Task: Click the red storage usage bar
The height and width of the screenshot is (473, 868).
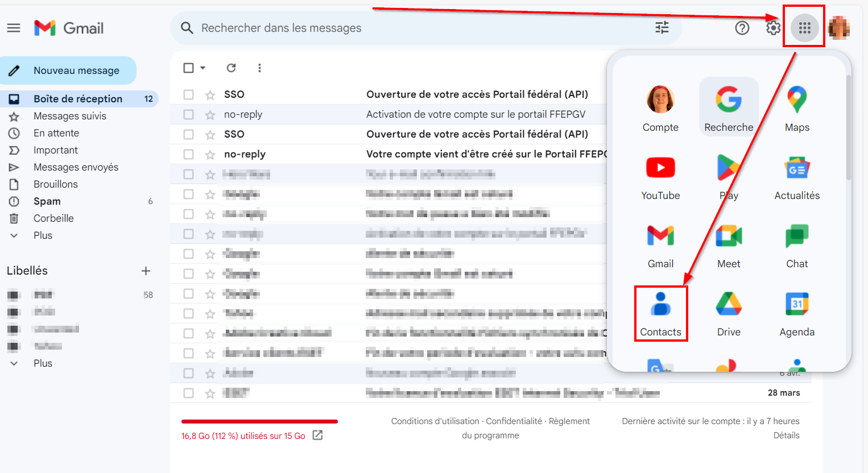Action: (x=259, y=421)
